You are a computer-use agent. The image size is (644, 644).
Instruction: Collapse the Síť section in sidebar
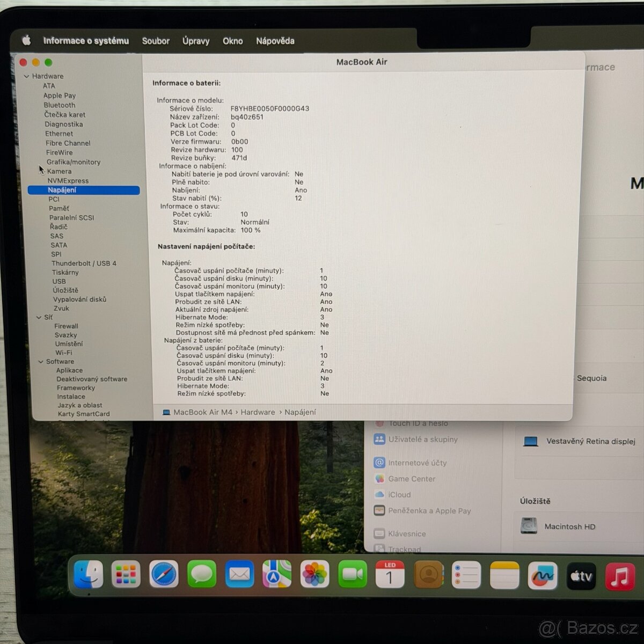click(x=39, y=317)
